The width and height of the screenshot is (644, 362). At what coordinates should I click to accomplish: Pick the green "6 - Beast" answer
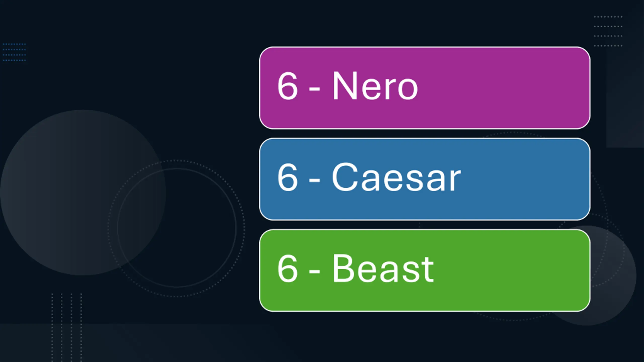pos(425,270)
